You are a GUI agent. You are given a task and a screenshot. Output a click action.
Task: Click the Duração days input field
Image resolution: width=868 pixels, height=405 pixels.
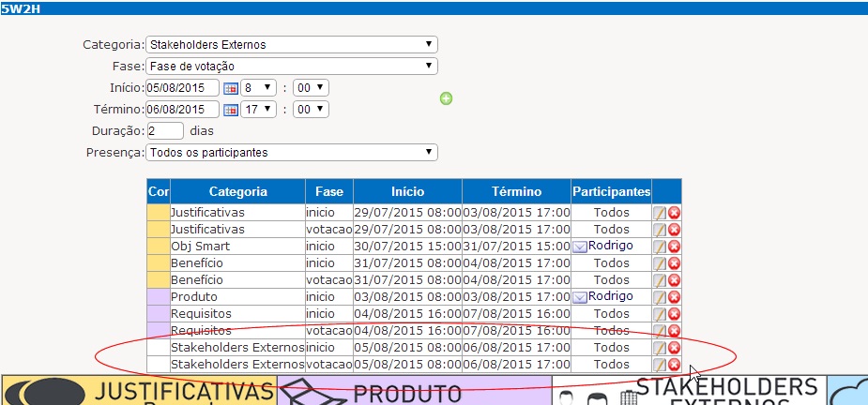coord(164,130)
